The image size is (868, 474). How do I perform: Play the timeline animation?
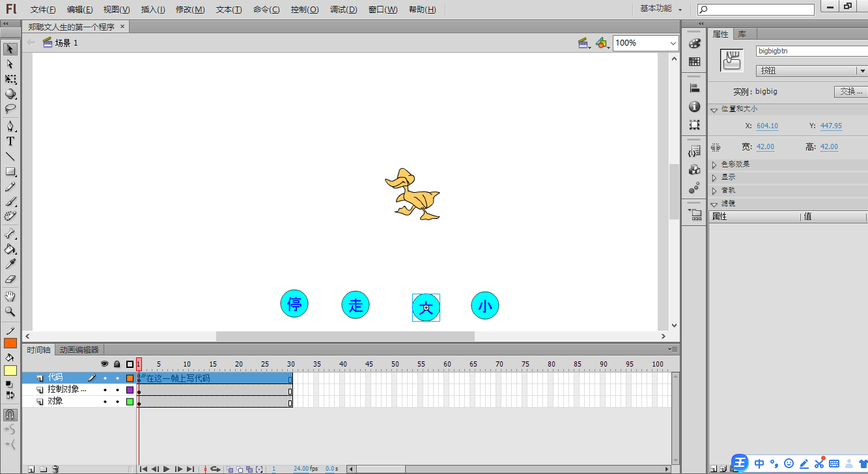(x=167, y=469)
